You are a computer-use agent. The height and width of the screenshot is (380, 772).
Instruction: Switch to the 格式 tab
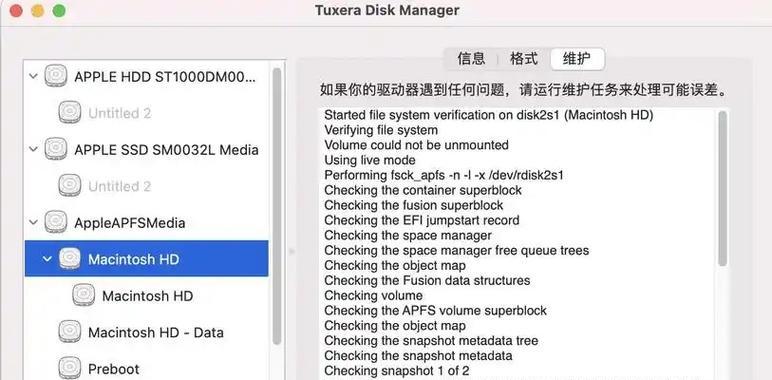(524, 59)
